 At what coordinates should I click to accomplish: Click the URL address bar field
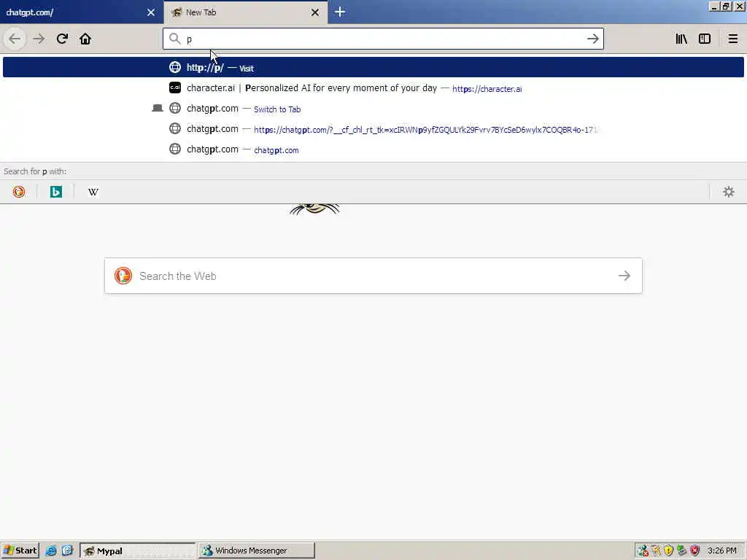click(x=383, y=39)
